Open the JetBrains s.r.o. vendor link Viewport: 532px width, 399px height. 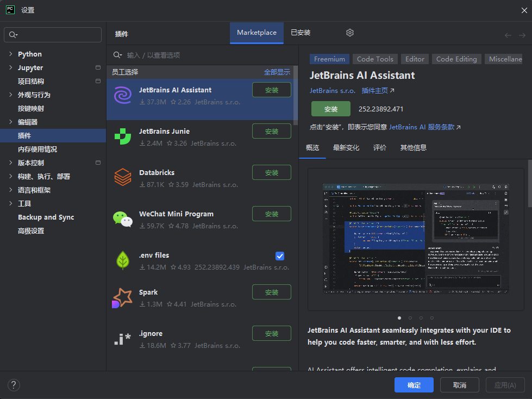click(332, 91)
